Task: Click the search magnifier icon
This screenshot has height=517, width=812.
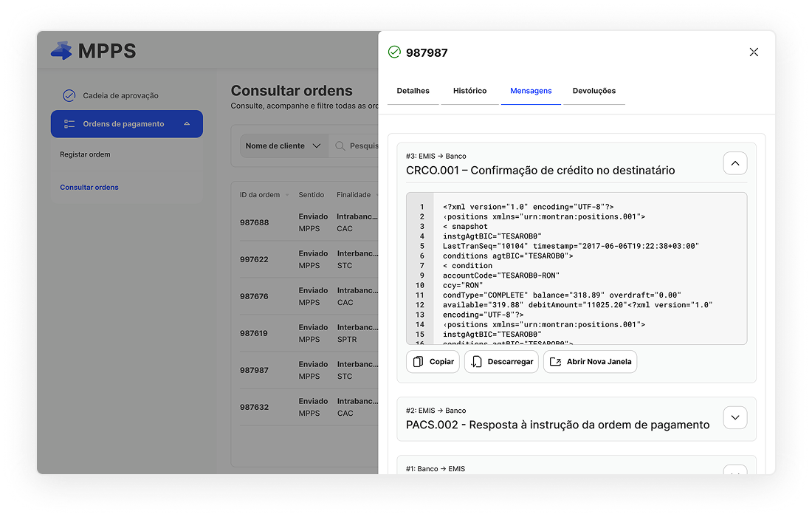Action: point(340,146)
